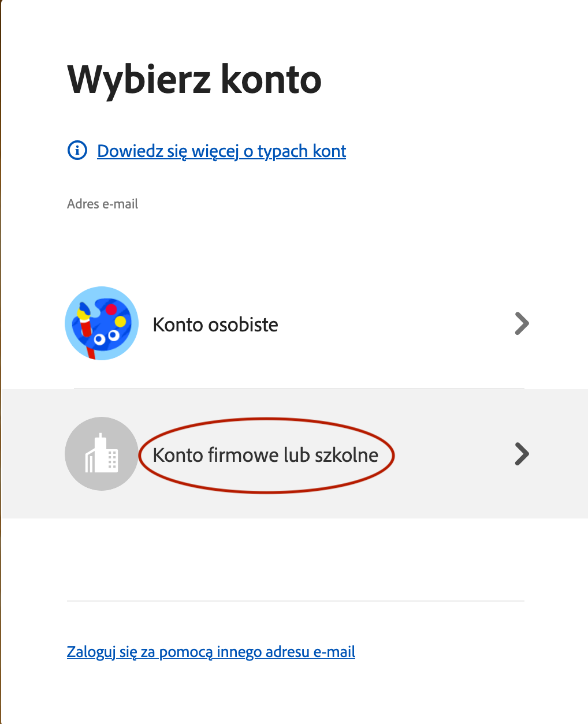Open the personal account using the right chevron
This screenshot has width=588, height=724.
[521, 323]
